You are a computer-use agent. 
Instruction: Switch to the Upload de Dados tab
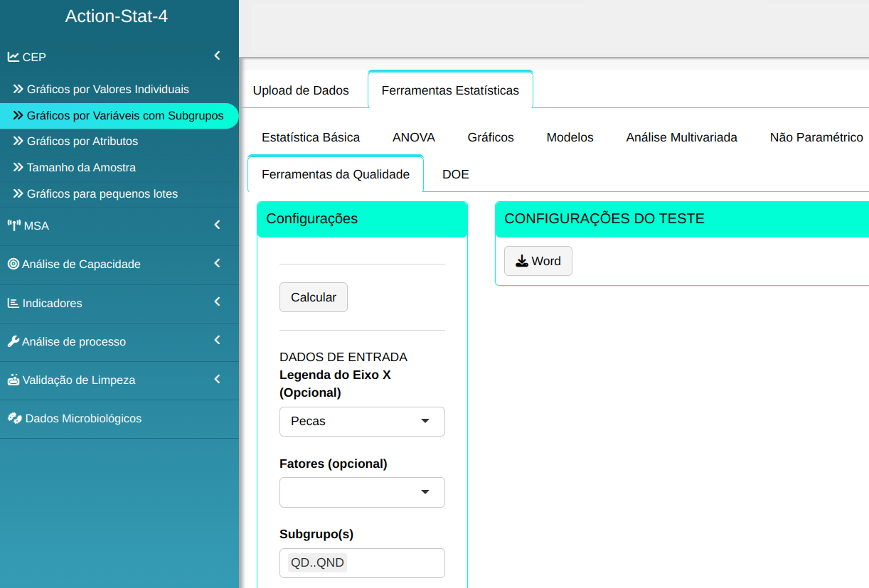point(301,90)
